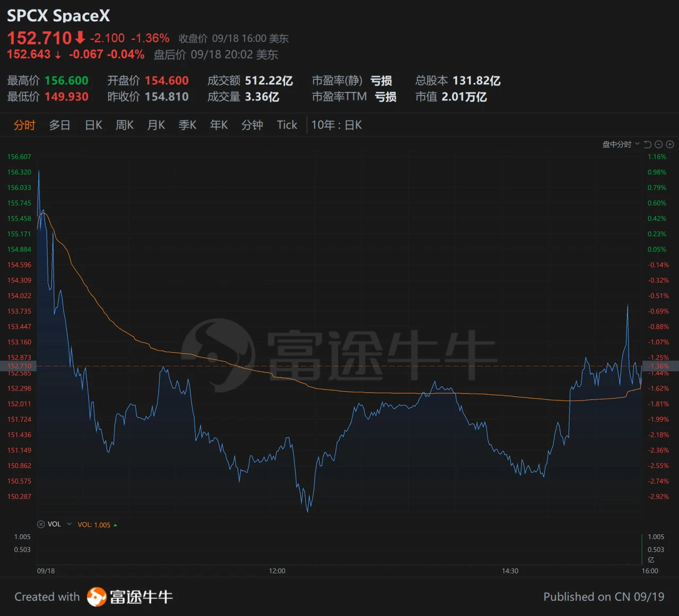Open the 季K chart tab
Image resolution: width=679 pixels, height=616 pixels.
[187, 125]
